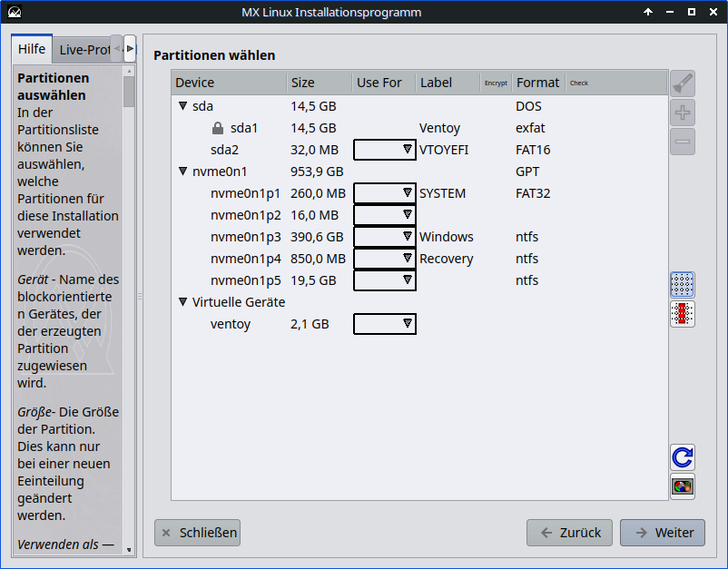Maximize the installer window

692,12
